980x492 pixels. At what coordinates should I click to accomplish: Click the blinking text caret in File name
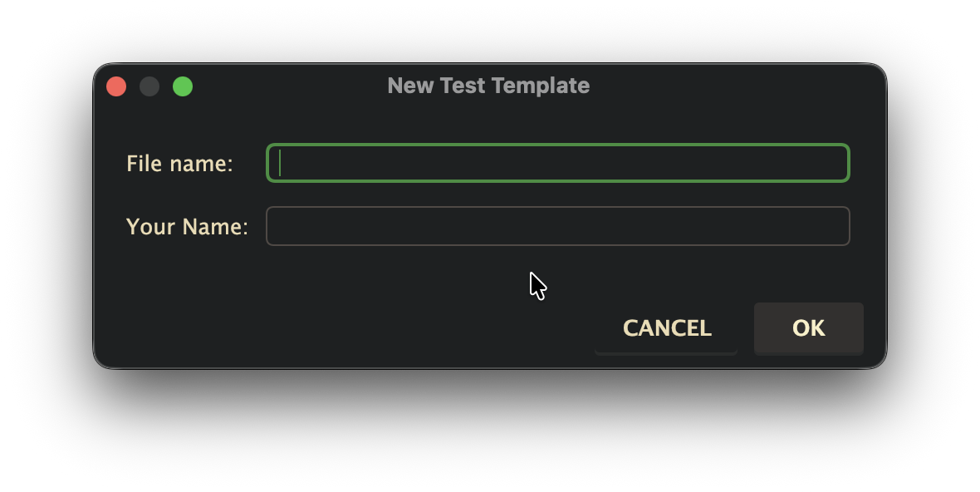[281, 163]
